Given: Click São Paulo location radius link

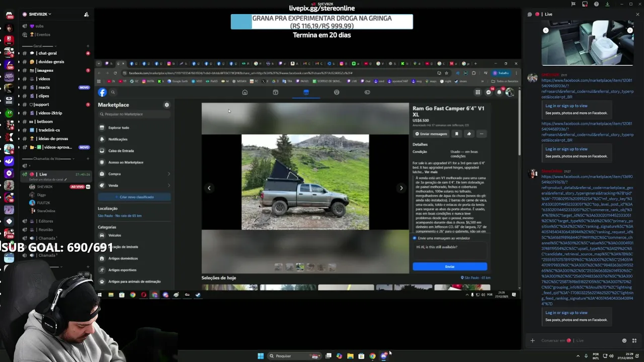Looking at the screenshot, I should pyautogui.click(x=120, y=216).
